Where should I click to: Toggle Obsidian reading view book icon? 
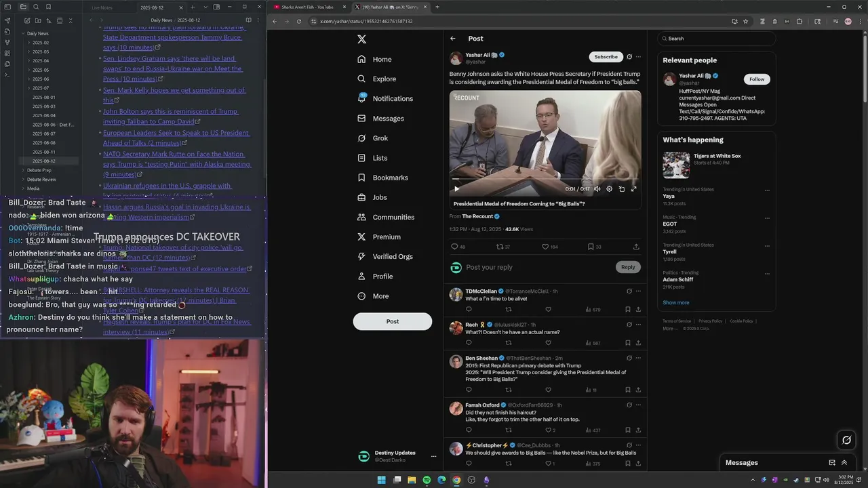[x=248, y=20]
